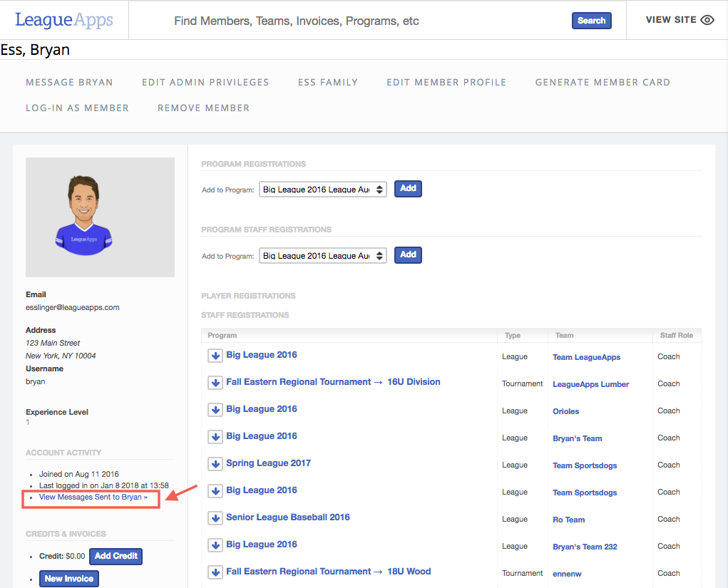Viewport: 728px width, 588px height.
Task: Click the New York, NY 10004 address line
Action: (61, 356)
